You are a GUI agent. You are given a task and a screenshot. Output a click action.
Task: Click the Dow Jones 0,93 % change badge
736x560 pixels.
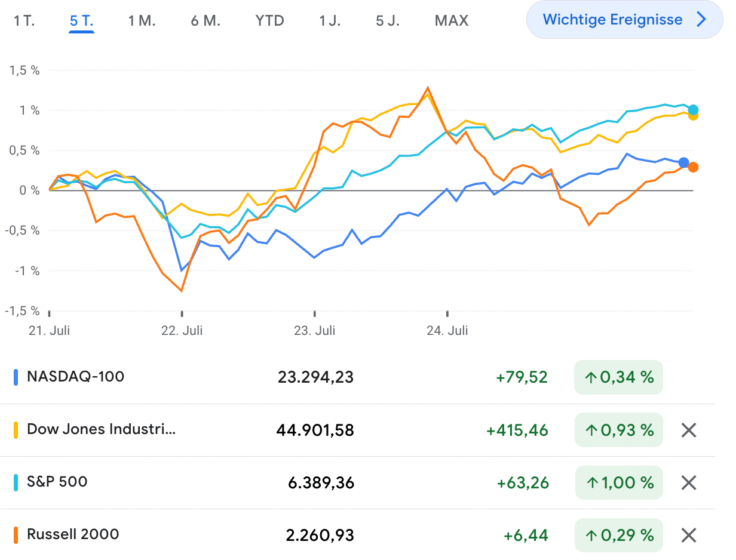point(618,430)
